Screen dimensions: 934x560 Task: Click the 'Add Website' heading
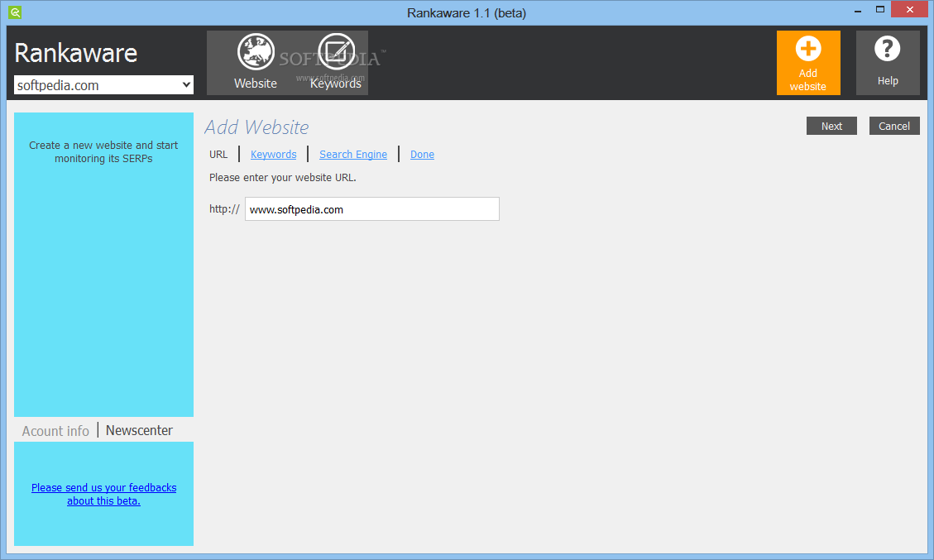256,127
